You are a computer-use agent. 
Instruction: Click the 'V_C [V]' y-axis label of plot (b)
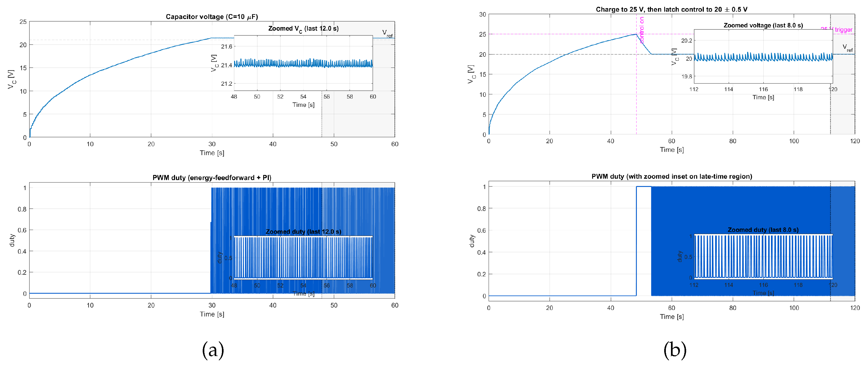472,74
